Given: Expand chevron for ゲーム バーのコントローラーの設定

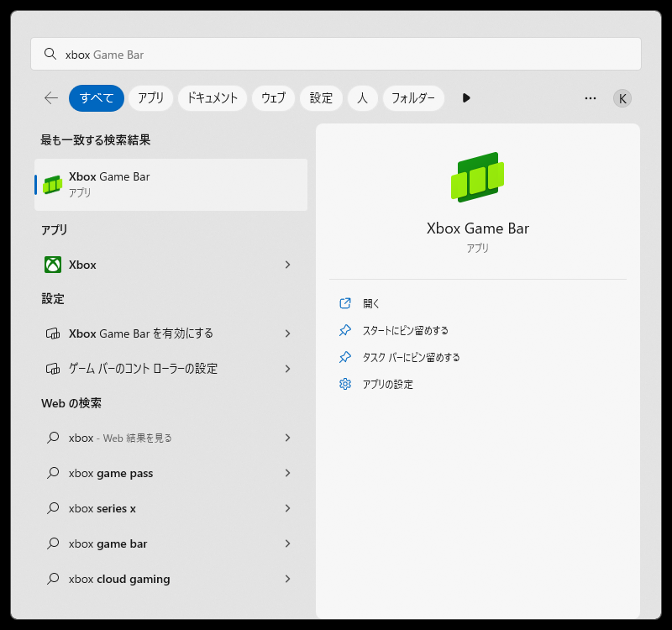Looking at the screenshot, I should [287, 369].
